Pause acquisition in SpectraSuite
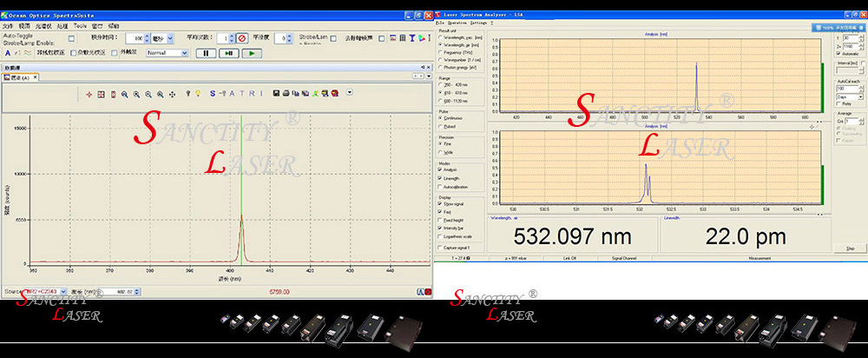The width and height of the screenshot is (868, 358). (x=206, y=53)
